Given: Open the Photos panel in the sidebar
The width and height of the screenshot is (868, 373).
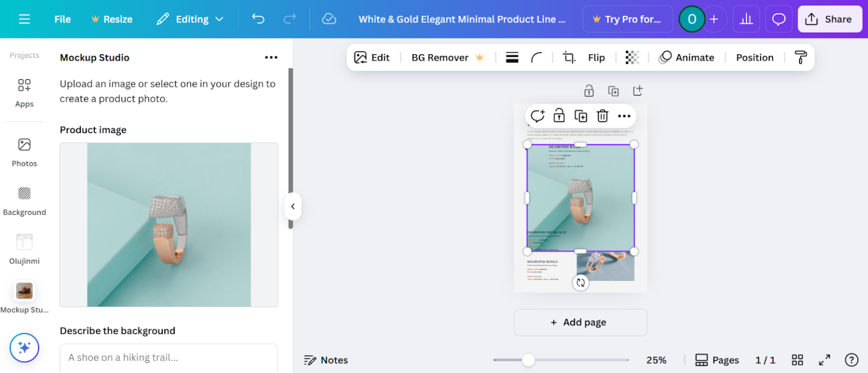Looking at the screenshot, I should [x=24, y=153].
